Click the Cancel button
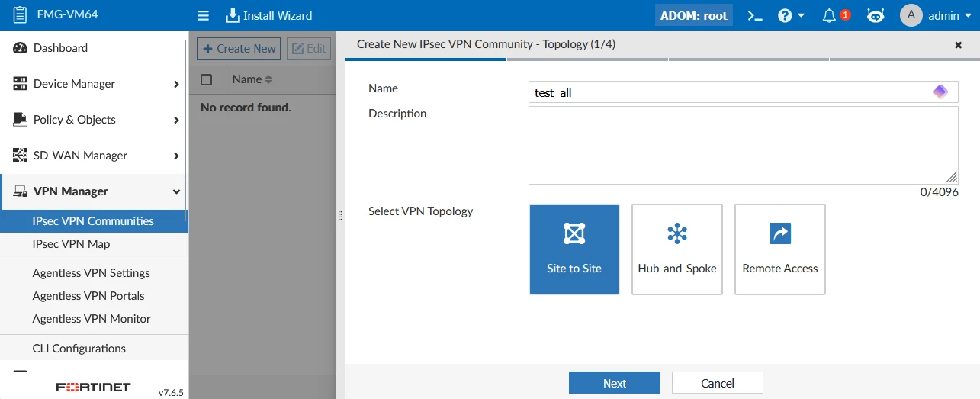The height and width of the screenshot is (399, 980). pyautogui.click(x=718, y=383)
